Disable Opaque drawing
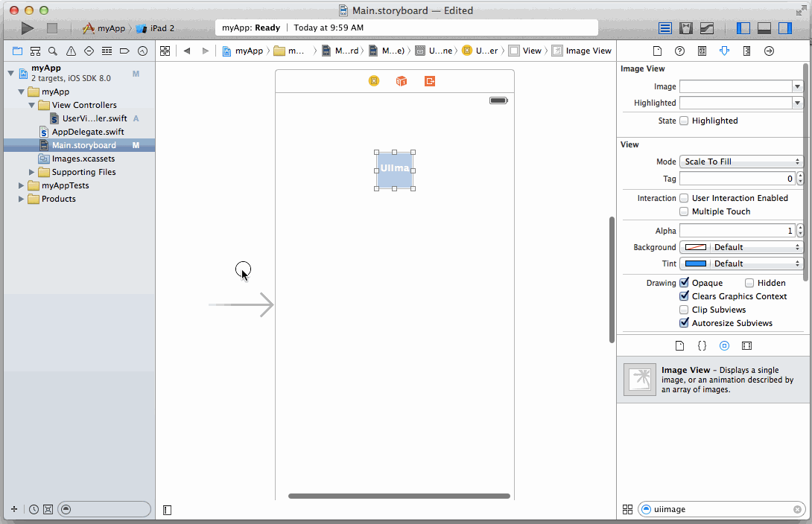This screenshot has width=812, height=524. 684,282
